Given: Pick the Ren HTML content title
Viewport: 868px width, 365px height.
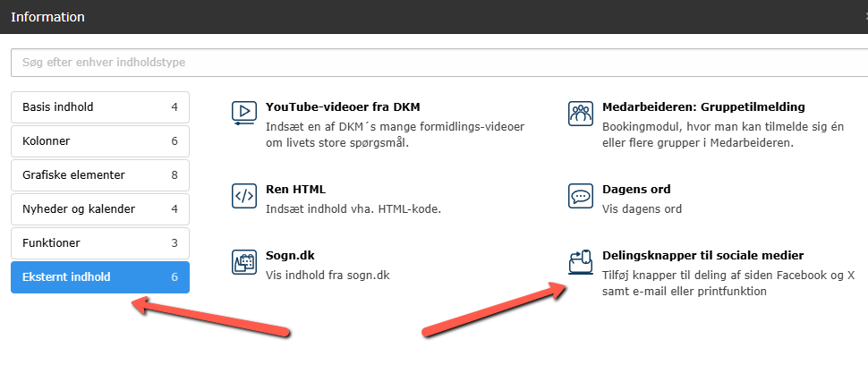Looking at the screenshot, I should coord(295,190).
